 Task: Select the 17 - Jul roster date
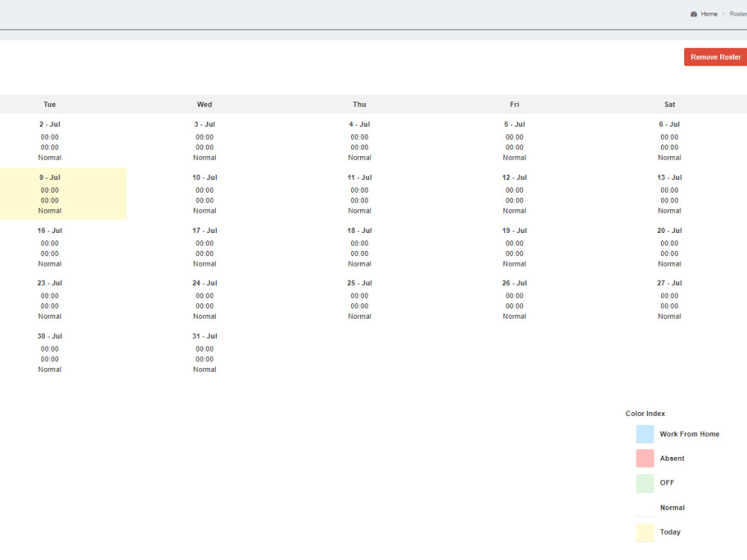[x=205, y=231]
